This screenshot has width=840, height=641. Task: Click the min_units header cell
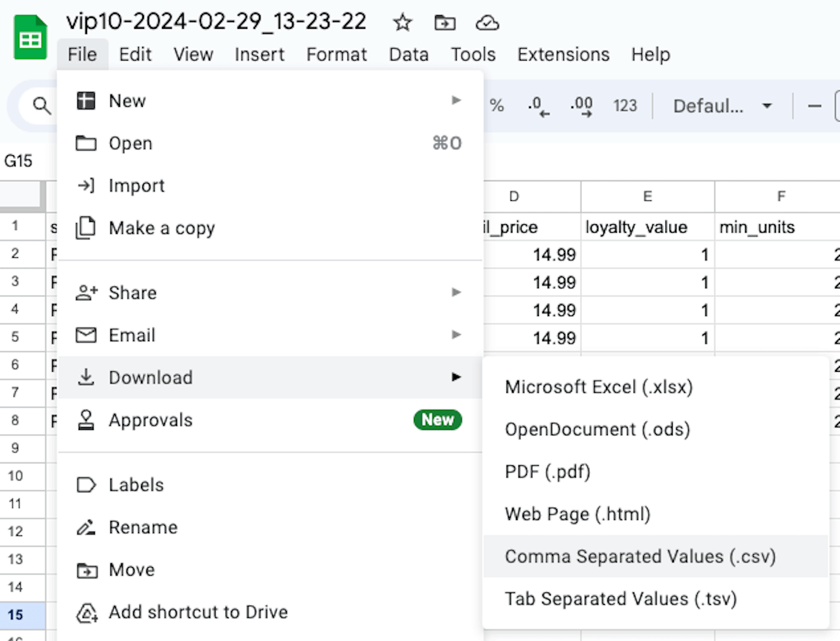778,227
